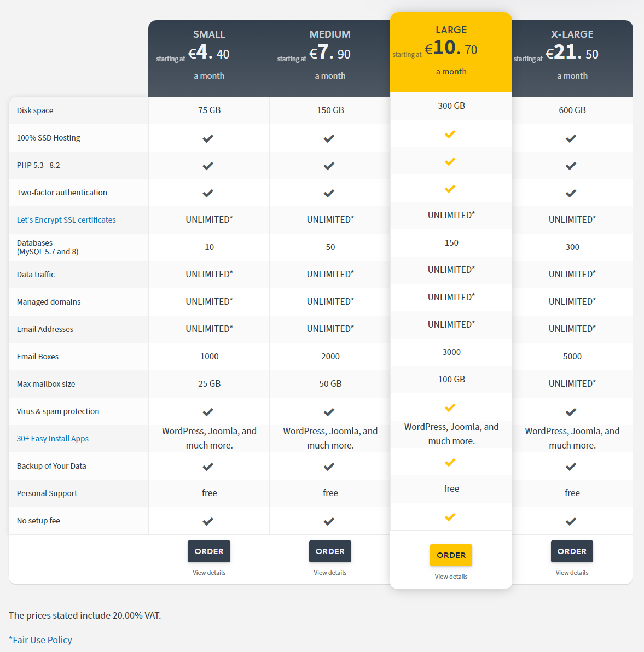Click the SSD Hosting checkmark in the Medium column
Screen dimensions: 644x652
pos(329,138)
